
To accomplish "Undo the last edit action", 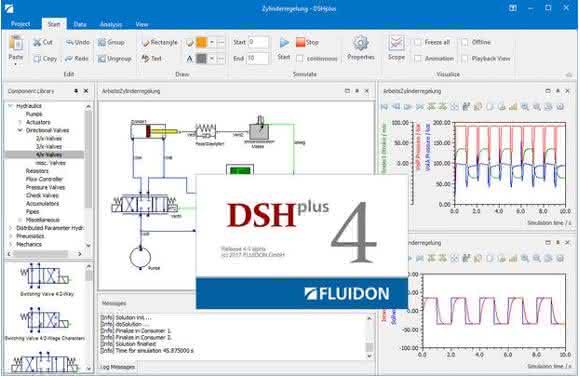I will [x=78, y=42].
